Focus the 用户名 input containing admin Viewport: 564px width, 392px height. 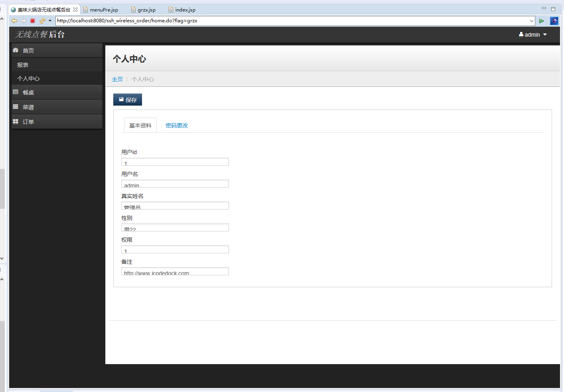[x=175, y=184]
